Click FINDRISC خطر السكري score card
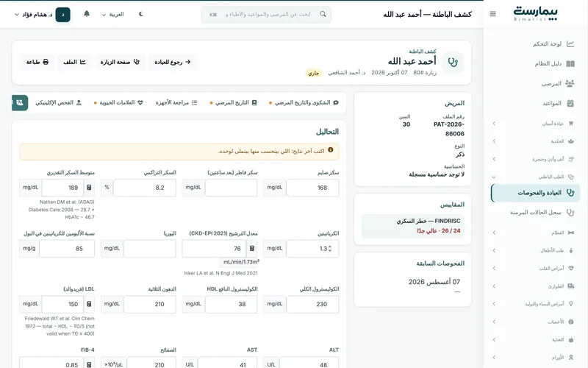 click(413, 226)
